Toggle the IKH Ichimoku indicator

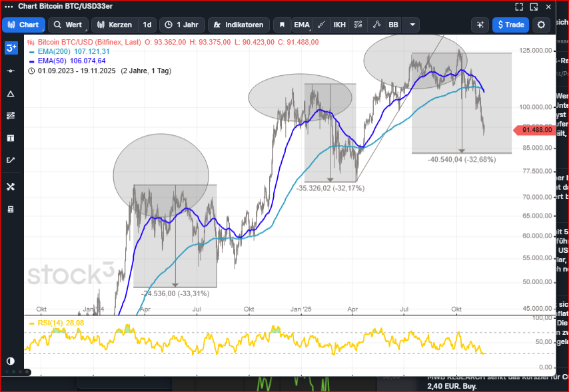pyautogui.click(x=339, y=25)
